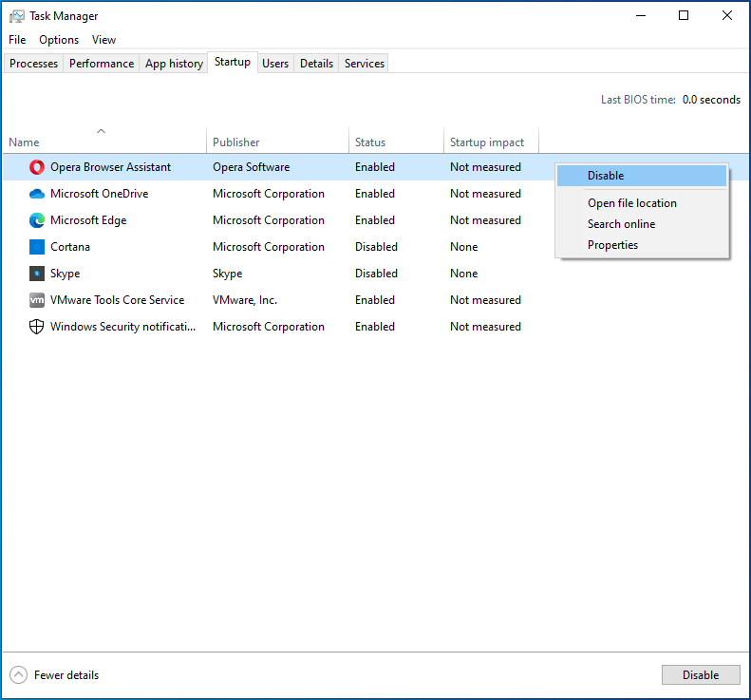Click the Skype startup icon
The width and height of the screenshot is (751, 700).
(x=37, y=274)
